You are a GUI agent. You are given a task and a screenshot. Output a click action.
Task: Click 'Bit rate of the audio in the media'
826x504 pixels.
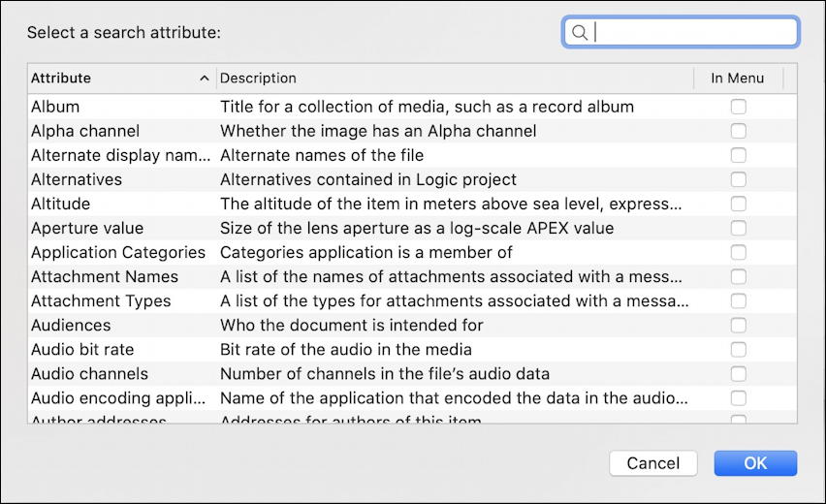pyautogui.click(x=346, y=349)
